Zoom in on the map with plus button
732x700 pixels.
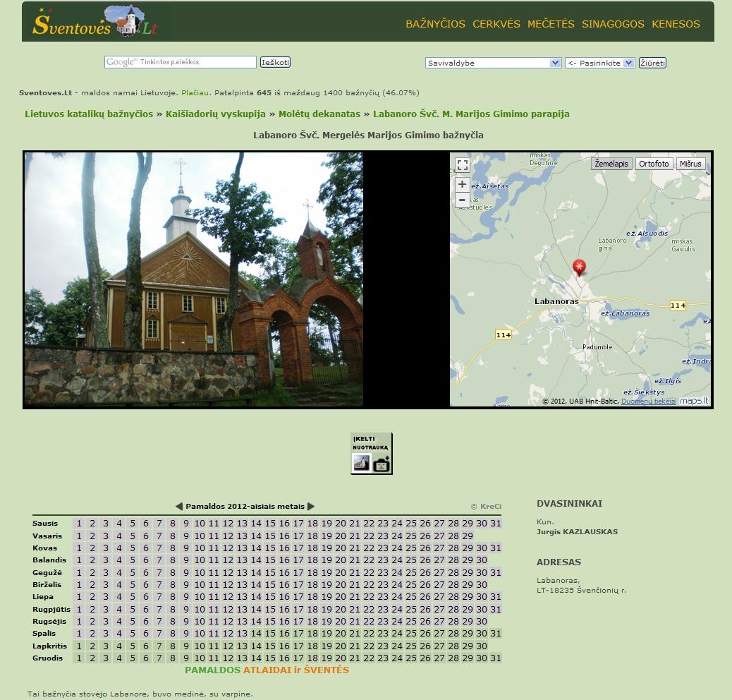pos(462,184)
